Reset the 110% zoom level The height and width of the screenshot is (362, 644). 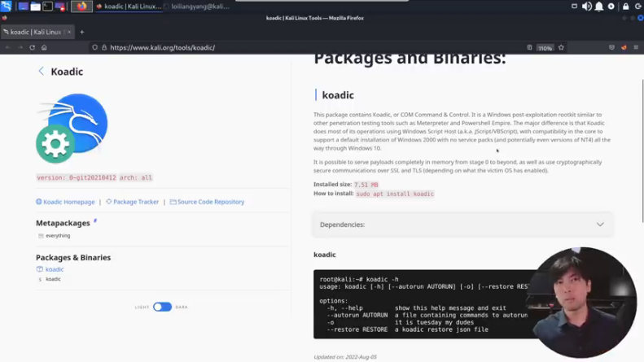[545, 48]
